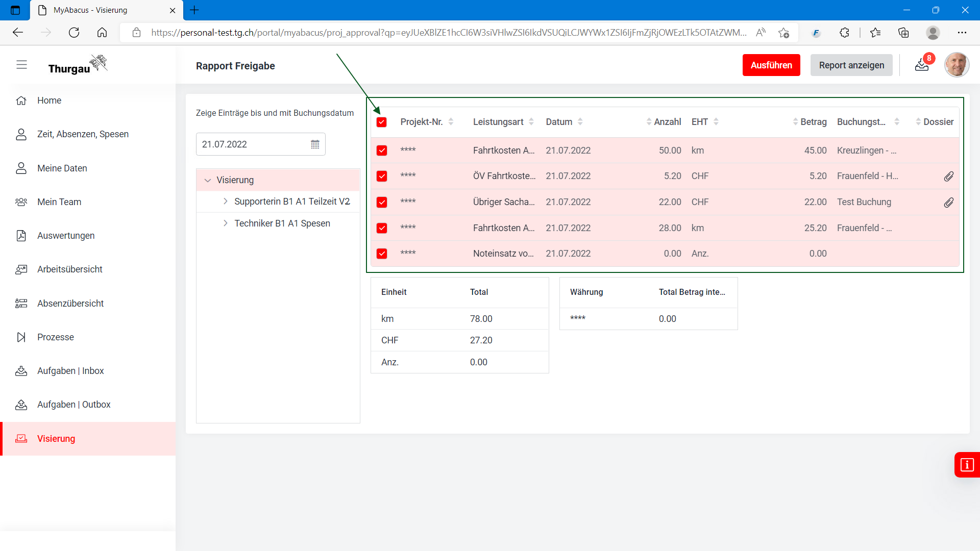Open the hamburger menu icon
The width and height of the screenshot is (980, 551).
[x=21, y=65]
